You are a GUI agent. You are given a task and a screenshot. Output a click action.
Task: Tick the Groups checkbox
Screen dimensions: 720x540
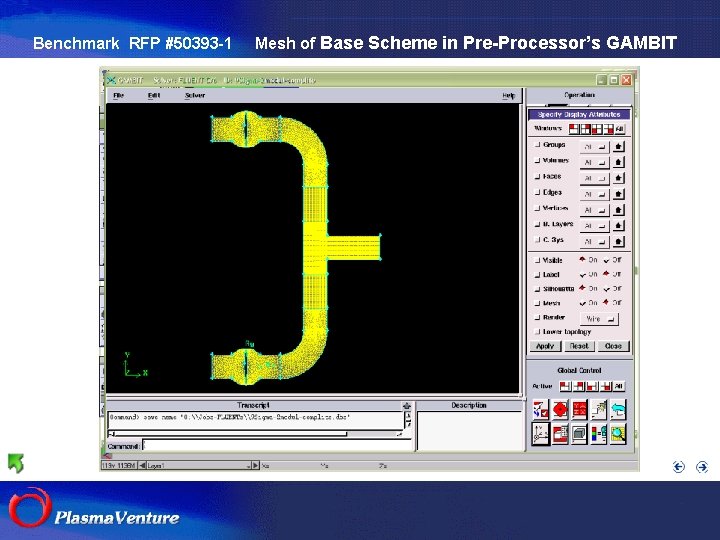(x=537, y=145)
